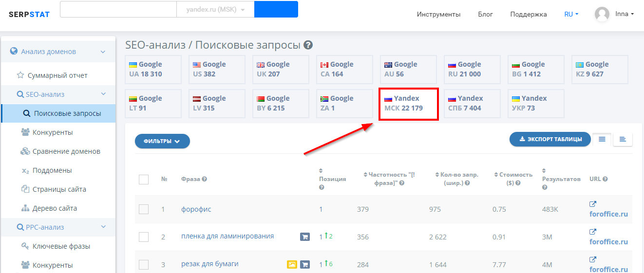Image resolution: width=644 pixels, height=273 pixels.
Task: Sort by Результатов column arrows
Action: pyautogui.click(x=544, y=171)
